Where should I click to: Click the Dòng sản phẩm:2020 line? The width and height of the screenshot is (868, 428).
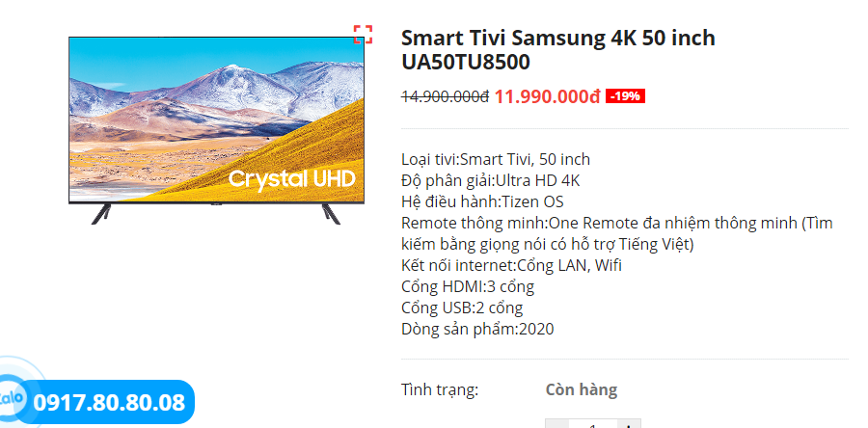coord(477,329)
